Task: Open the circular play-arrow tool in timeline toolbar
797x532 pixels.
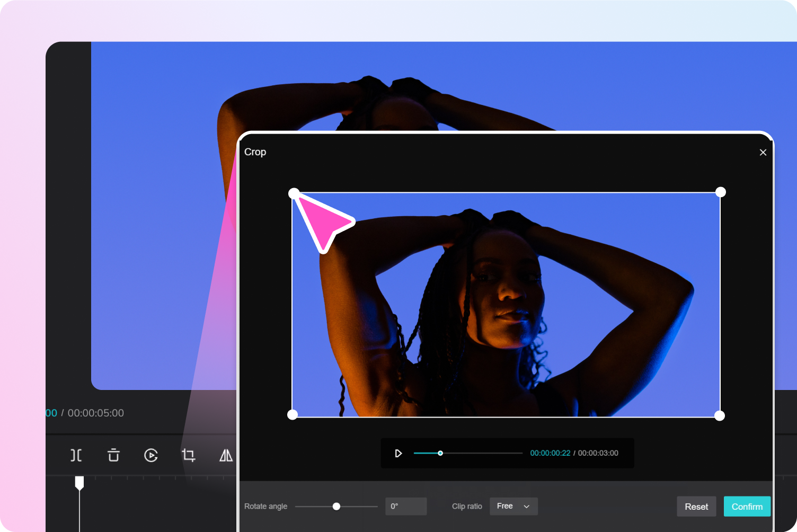Action: [151, 455]
